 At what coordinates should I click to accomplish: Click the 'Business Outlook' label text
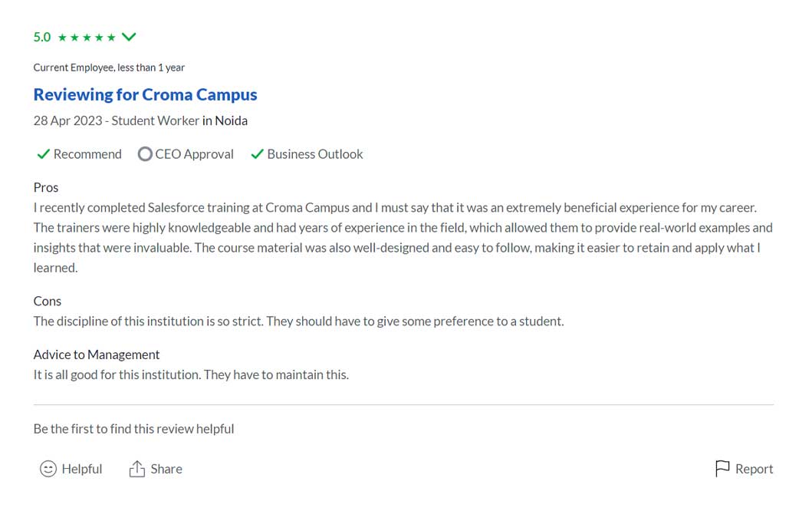[x=314, y=154]
